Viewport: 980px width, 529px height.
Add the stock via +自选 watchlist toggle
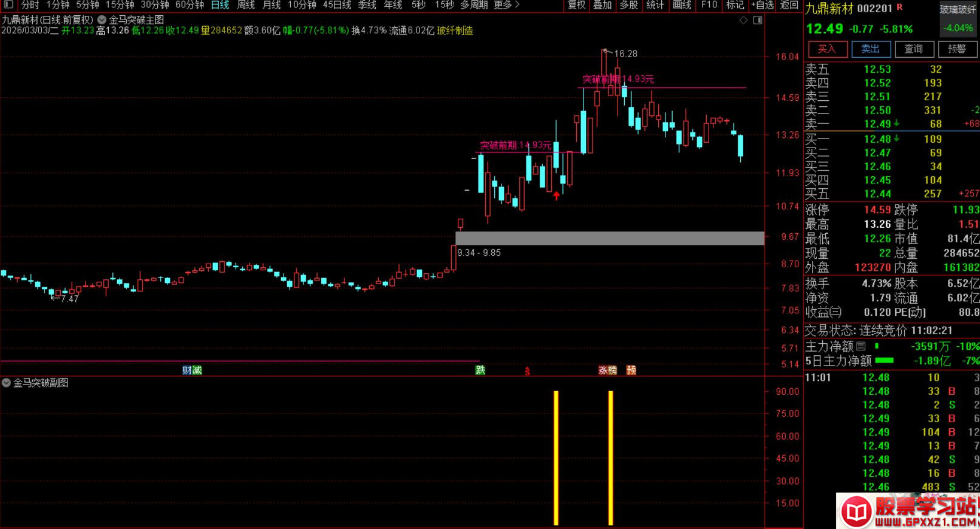coord(762,5)
